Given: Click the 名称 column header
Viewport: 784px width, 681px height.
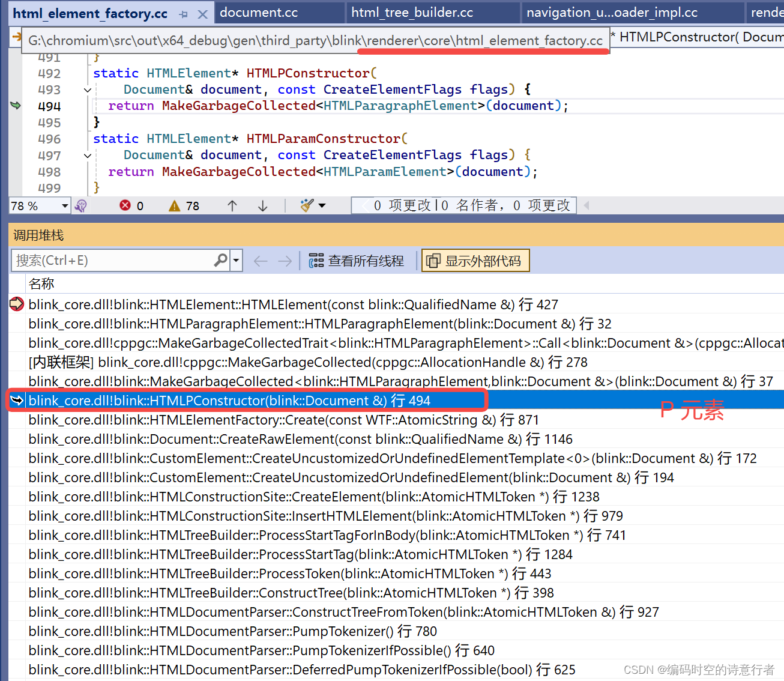Looking at the screenshot, I should [x=41, y=283].
